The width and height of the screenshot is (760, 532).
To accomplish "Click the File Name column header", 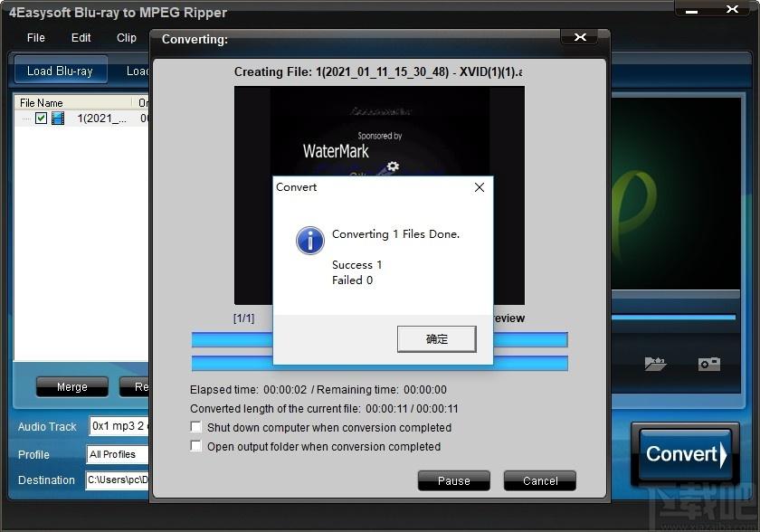I will (x=72, y=103).
